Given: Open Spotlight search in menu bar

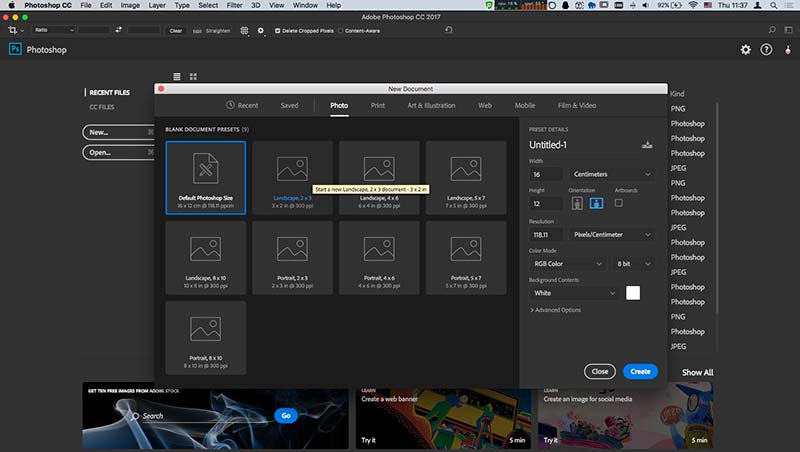Looking at the screenshot, I should (773, 5).
